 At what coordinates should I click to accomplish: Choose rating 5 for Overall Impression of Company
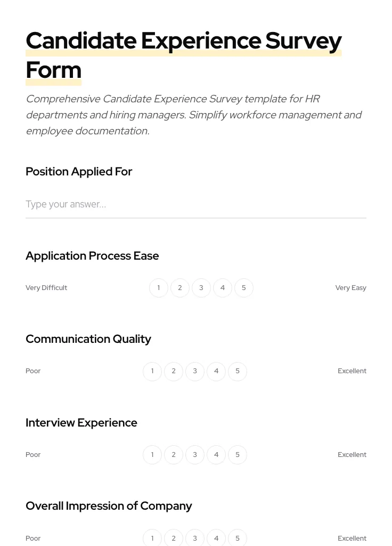237,538
